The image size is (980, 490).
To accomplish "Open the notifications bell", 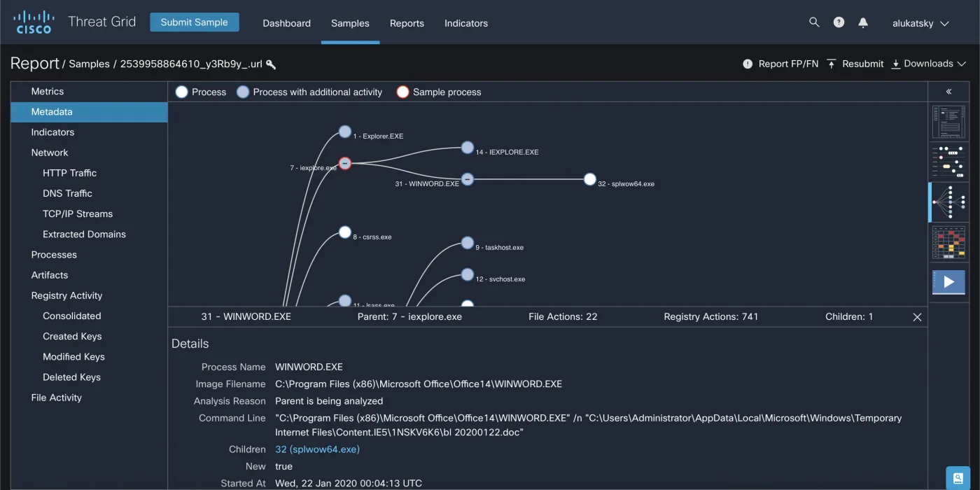I will pyautogui.click(x=863, y=22).
